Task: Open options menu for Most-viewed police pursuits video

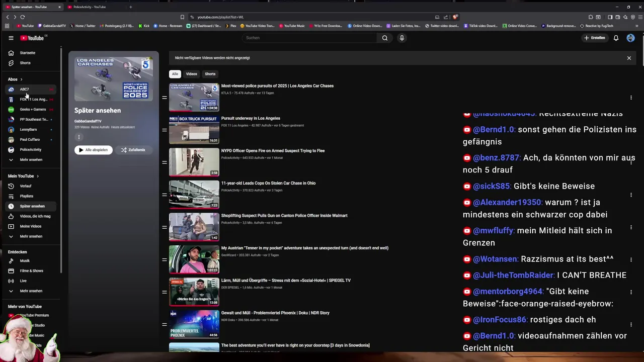Action: click(x=631, y=98)
